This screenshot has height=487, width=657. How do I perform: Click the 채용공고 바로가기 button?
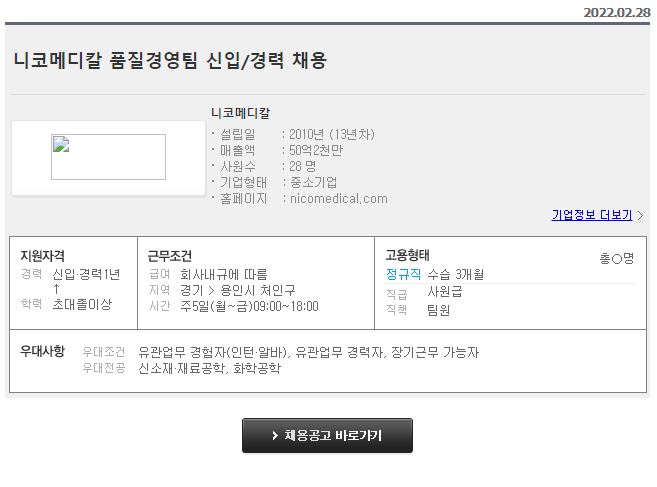327,435
